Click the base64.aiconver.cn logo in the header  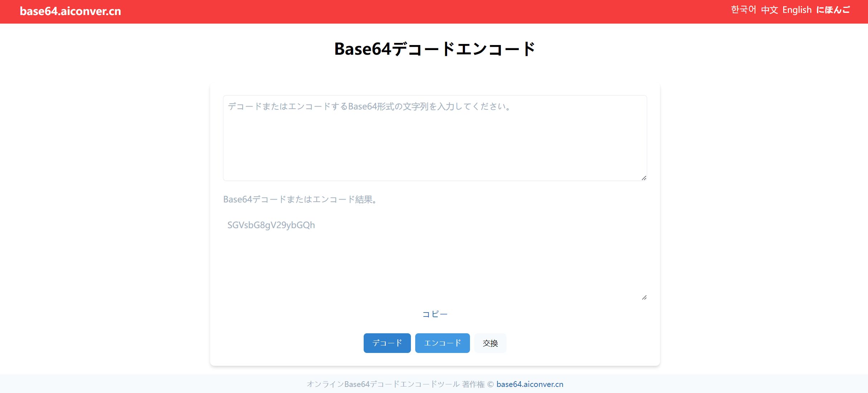71,11
